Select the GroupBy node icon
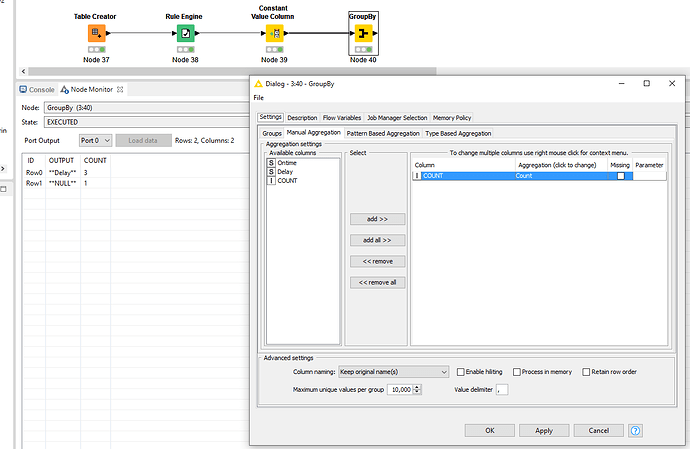 point(363,33)
